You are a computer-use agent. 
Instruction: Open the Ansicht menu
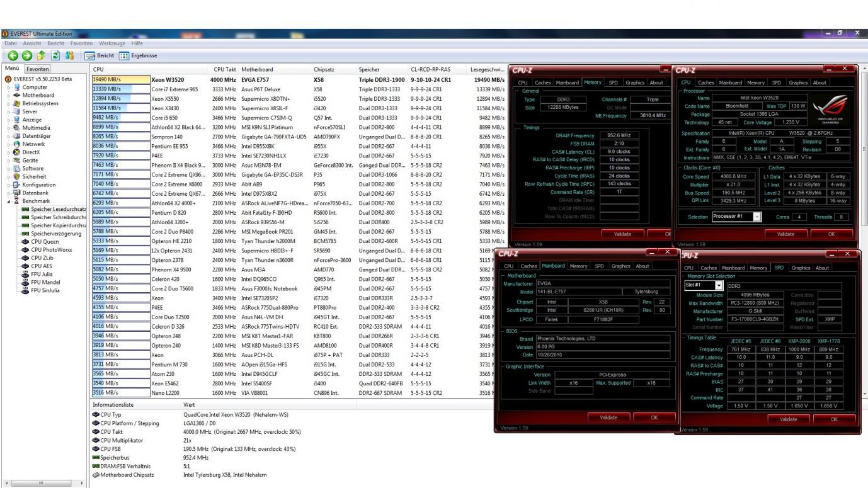pyautogui.click(x=32, y=43)
